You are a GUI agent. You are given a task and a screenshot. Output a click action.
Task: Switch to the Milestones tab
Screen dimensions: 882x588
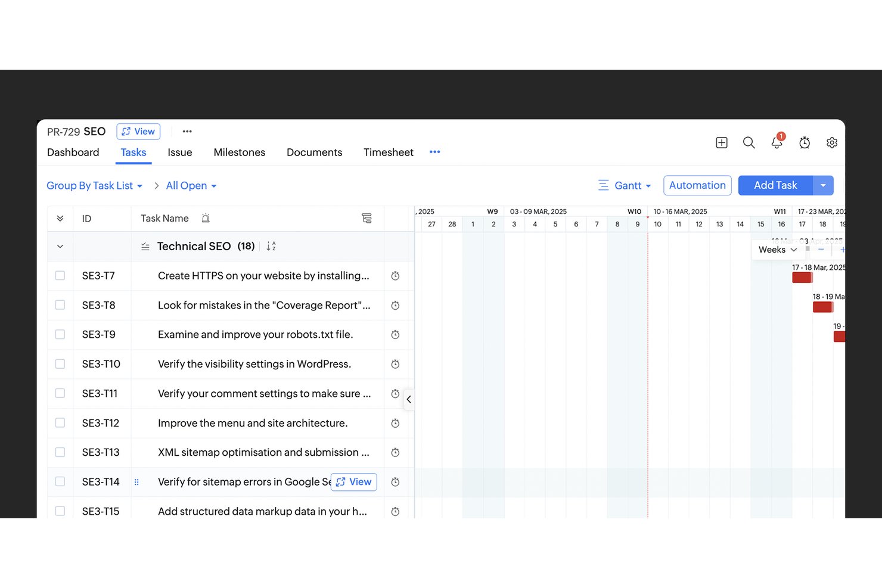coord(240,152)
